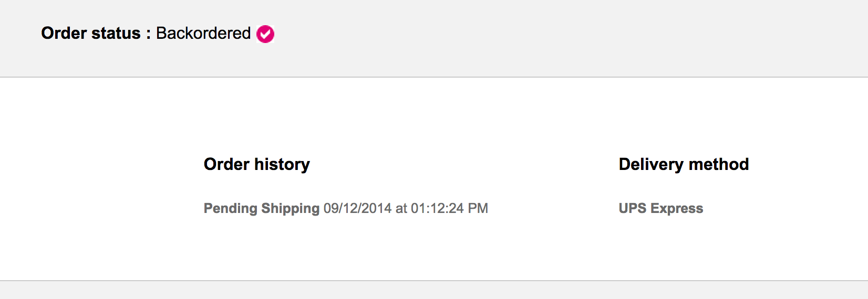Image resolution: width=868 pixels, height=299 pixels.
Task: Click the gray footer band at bottom
Action: pyautogui.click(x=434, y=290)
